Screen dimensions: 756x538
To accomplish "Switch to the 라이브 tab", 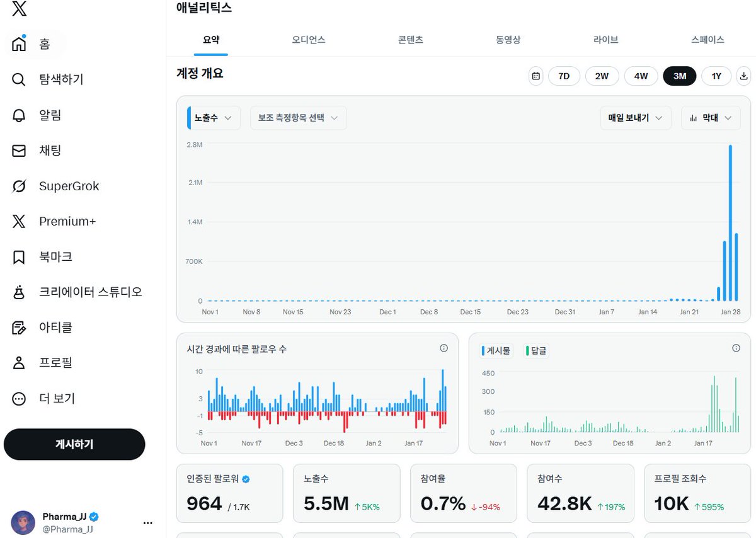I will [x=606, y=40].
